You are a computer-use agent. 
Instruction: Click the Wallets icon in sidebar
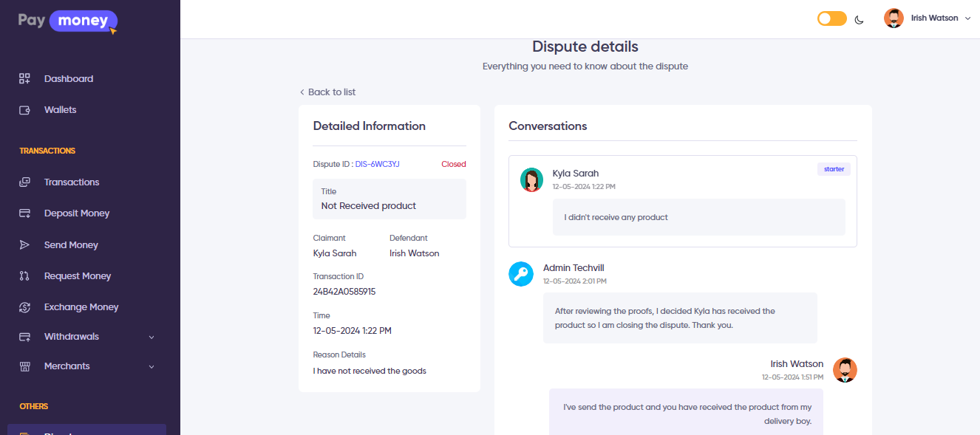point(24,110)
